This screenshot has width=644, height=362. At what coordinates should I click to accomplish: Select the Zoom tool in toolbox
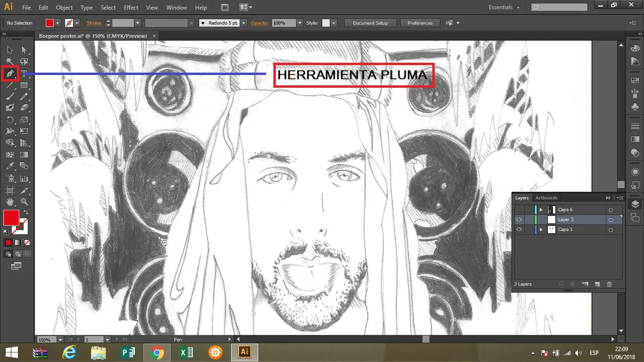[24, 202]
